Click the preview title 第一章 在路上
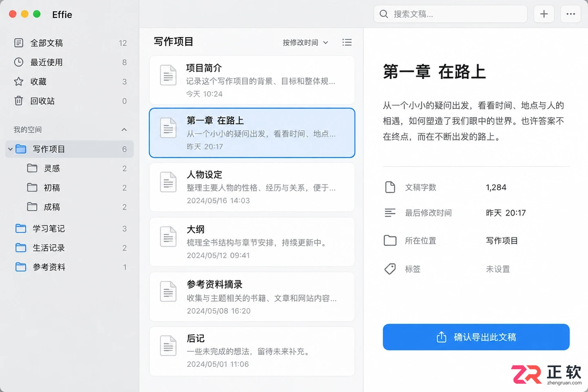The image size is (588, 392). 434,72
